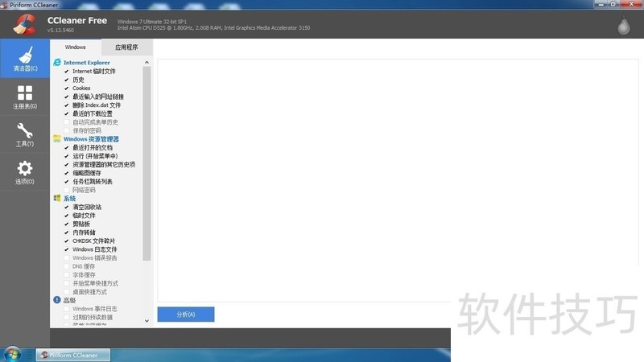Click the cleaner list scrollbar thumb
The width and height of the screenshot is (644, 362).
[147, 163]
